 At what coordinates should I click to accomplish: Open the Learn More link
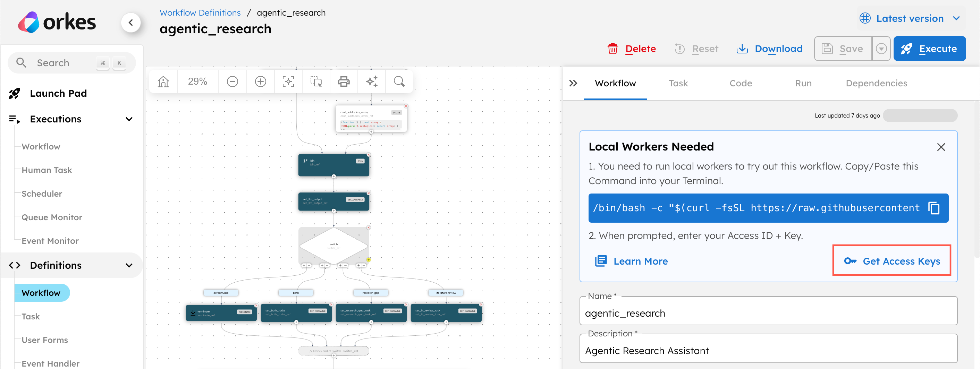click(x=632, y=261)
